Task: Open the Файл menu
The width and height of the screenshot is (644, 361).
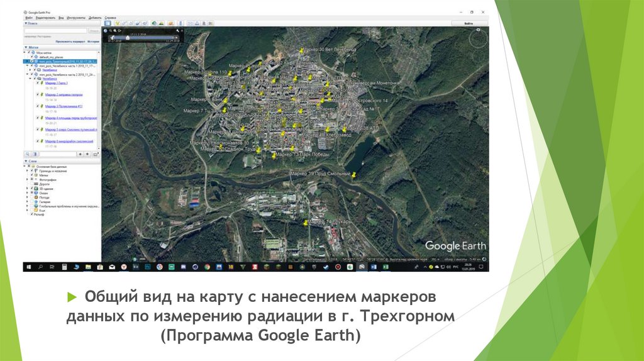Action: tap(29, 18)
